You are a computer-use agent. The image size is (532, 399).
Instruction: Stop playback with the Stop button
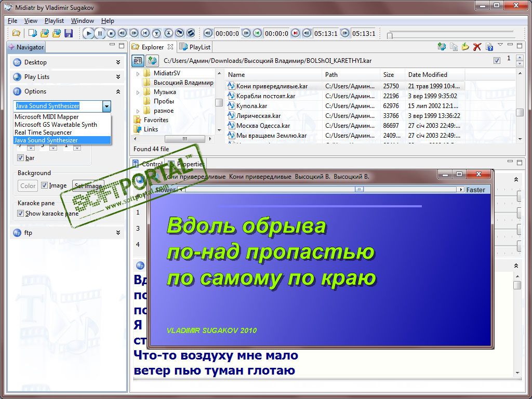(x=111, y=33)
